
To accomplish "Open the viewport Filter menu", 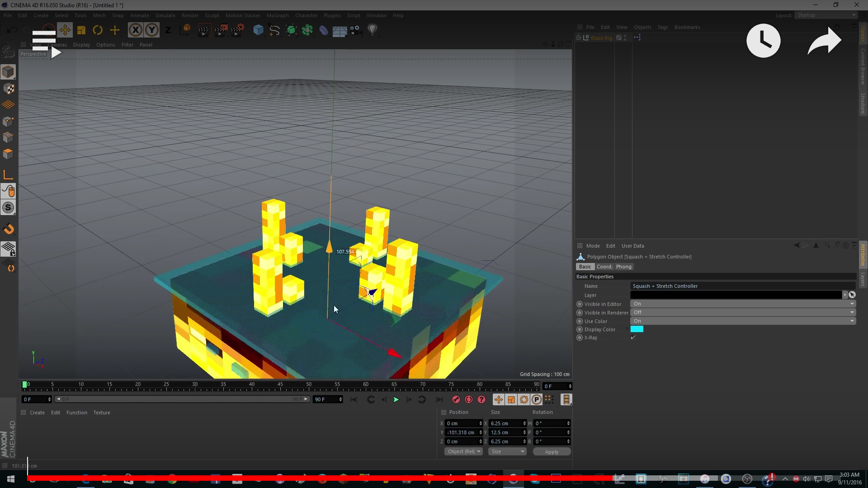I will 127,45.
